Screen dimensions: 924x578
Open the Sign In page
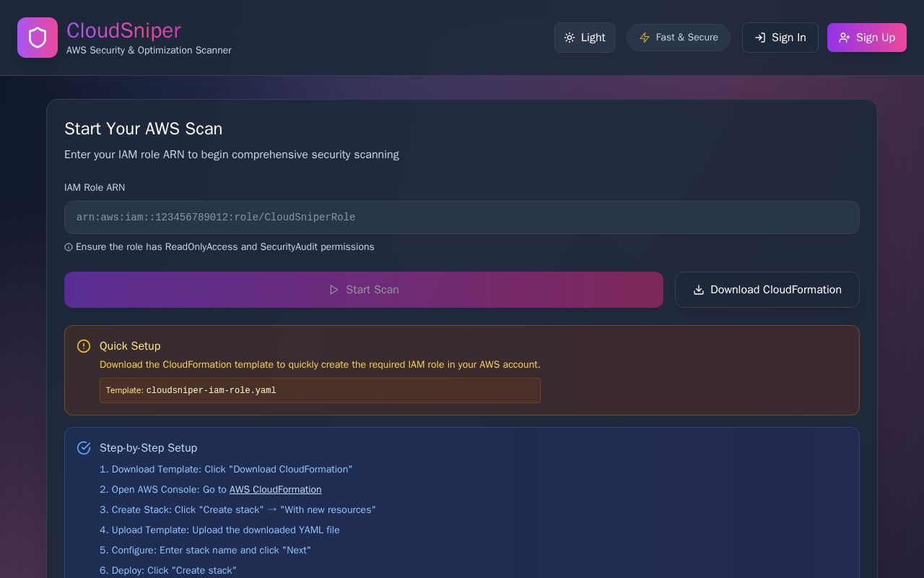(x=780, y=38)
